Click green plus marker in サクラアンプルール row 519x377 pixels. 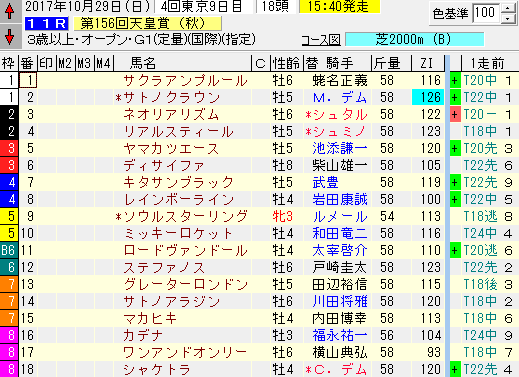coord(455,81)
